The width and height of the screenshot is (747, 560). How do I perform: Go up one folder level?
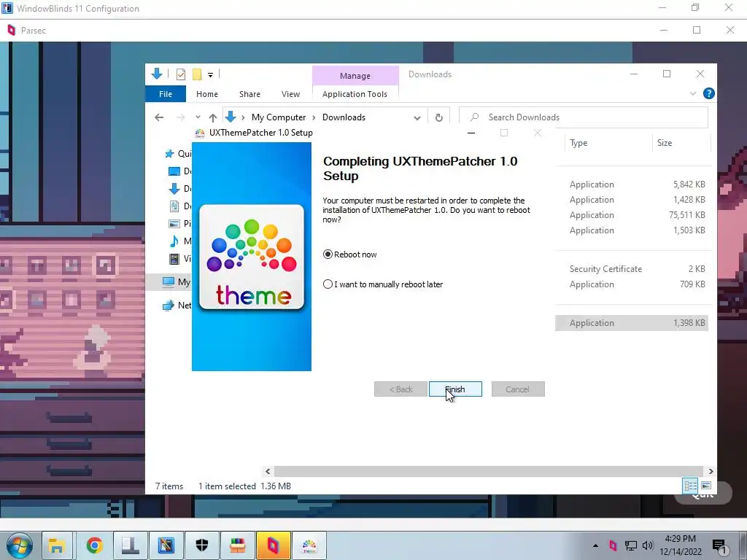[x=213, y=117]
